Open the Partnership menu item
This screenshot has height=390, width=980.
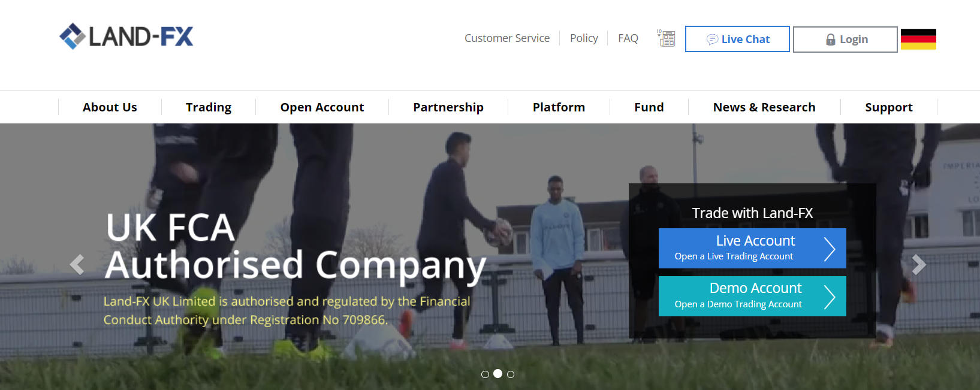click(x=448, y=107)
